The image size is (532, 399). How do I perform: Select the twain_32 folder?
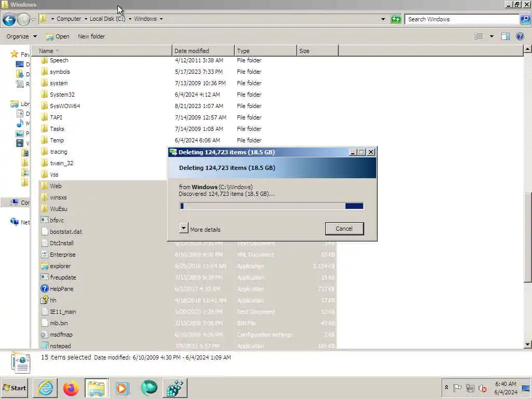tap(61, 163)
